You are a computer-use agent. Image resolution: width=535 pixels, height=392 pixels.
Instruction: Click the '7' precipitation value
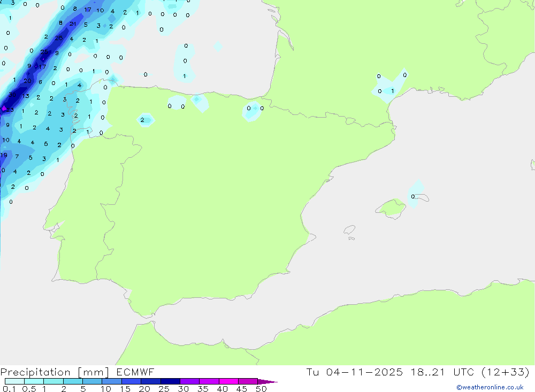pos(17,156)
